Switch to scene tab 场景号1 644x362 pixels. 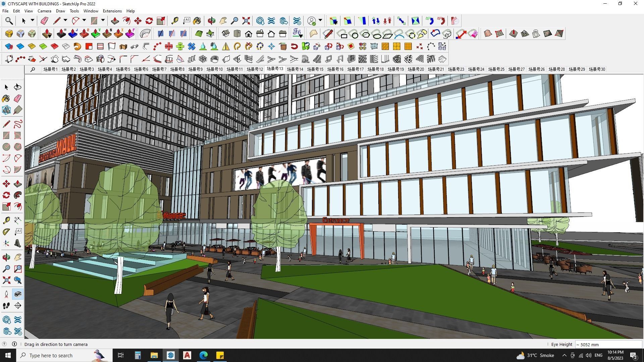point(50,69)
